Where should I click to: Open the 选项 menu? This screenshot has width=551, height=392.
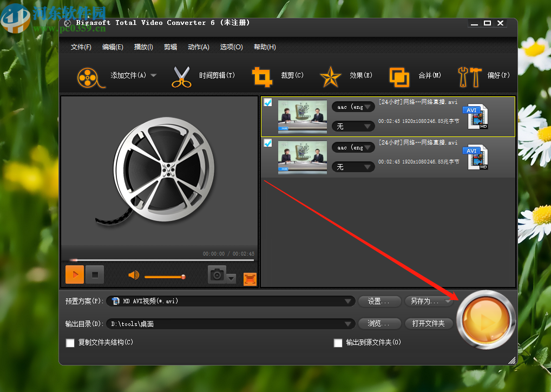click(231, 47)
